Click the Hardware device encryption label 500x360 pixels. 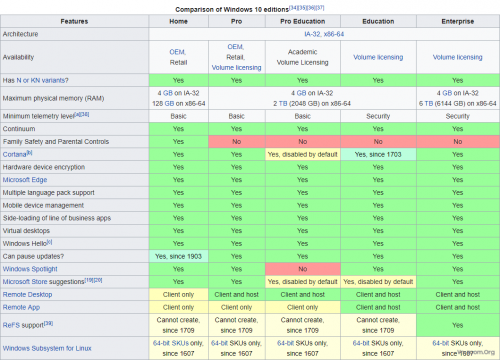[44, 167]
